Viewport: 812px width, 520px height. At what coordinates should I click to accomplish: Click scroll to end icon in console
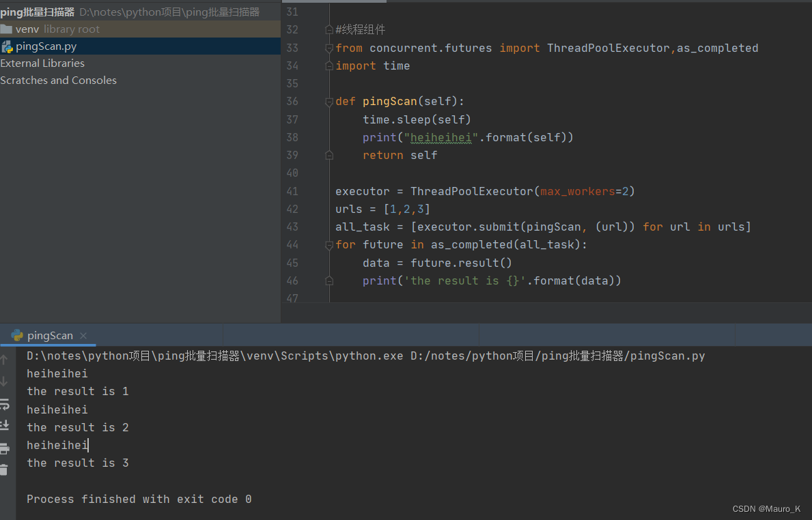pyautogui.click(x=4, y=425)
